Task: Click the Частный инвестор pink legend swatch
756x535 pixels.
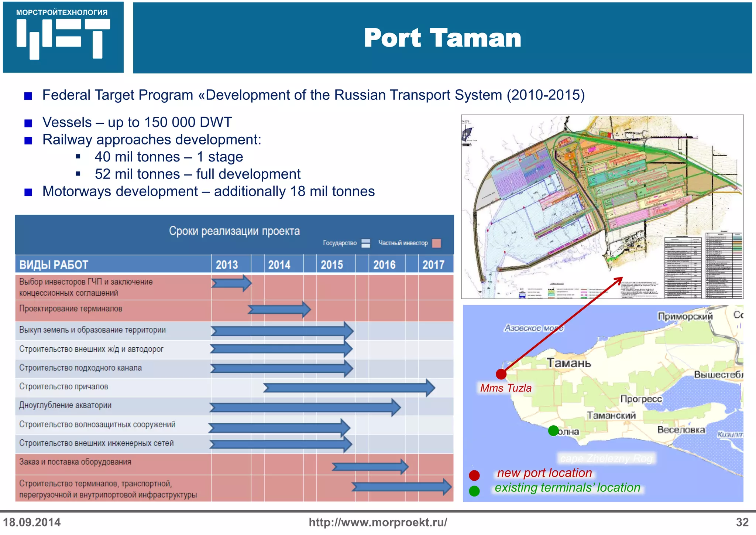Action: 436,243
